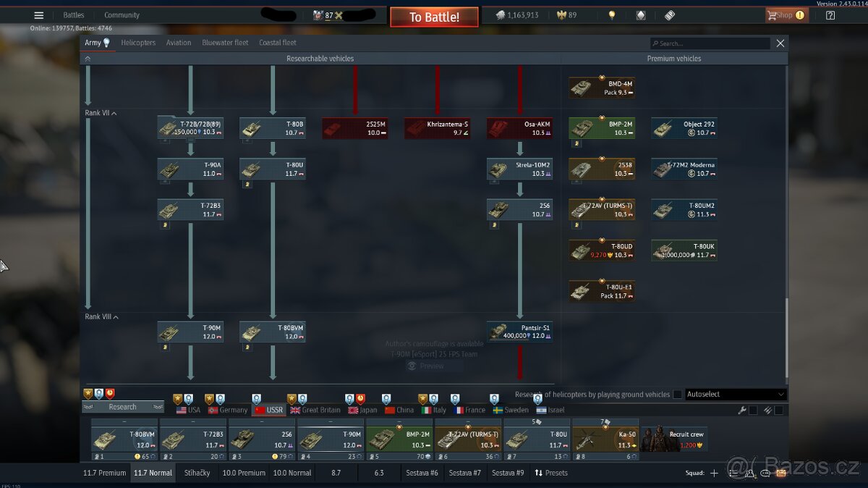Click the light bulb beside Army tab
The height and width of the screenshot is (488, 868).
(x=107, y=43)
